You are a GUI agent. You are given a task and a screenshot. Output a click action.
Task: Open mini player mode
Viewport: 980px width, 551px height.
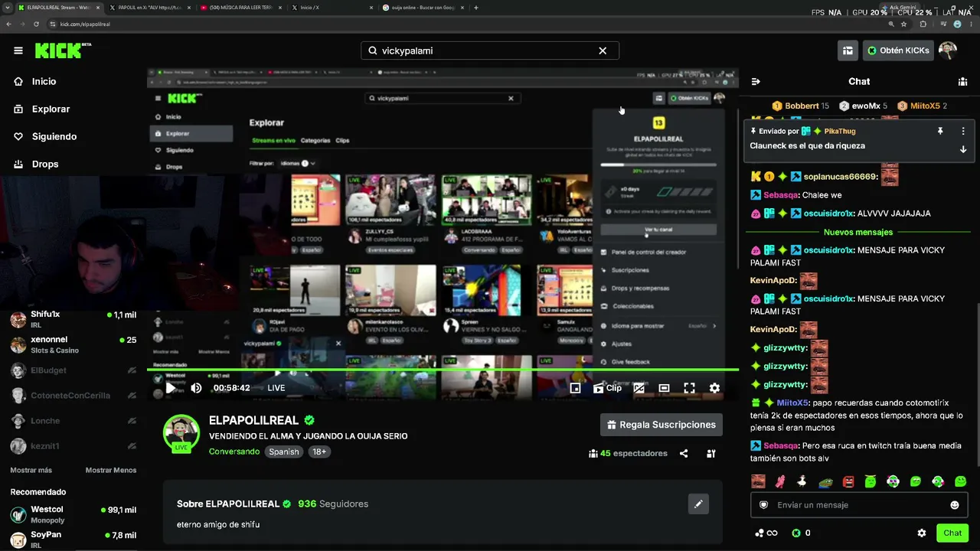pyautogui.click(x=575, y=388)
